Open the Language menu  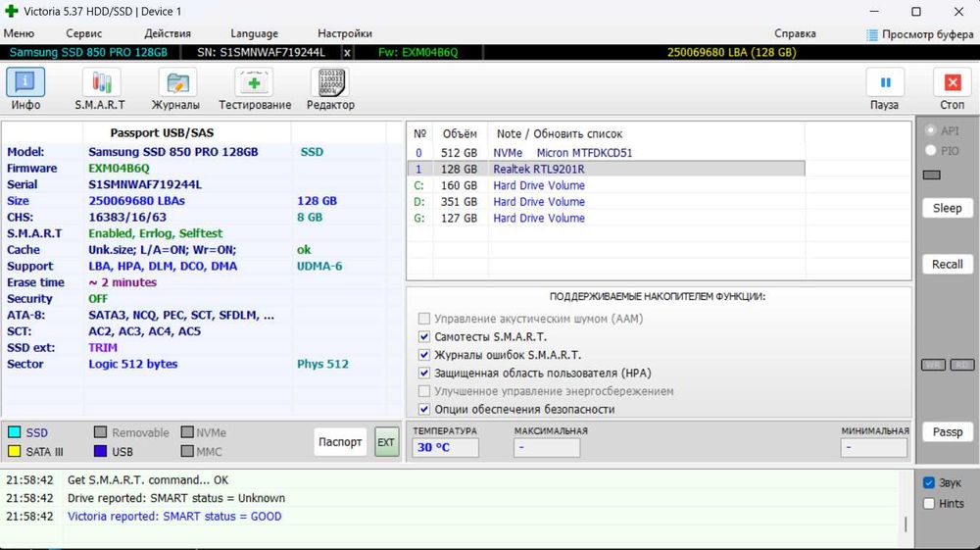click(x=255, y=33)
